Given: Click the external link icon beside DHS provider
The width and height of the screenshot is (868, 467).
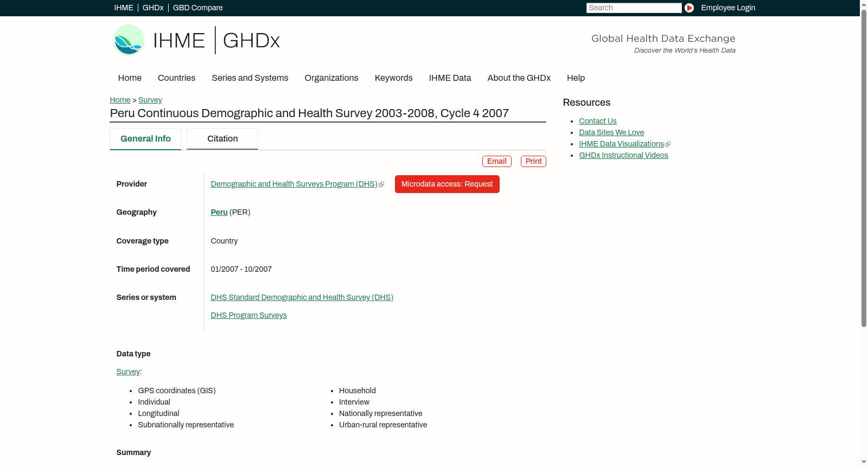Looking at the screenshot, I should pyautogui.click(x=381, y=184).
